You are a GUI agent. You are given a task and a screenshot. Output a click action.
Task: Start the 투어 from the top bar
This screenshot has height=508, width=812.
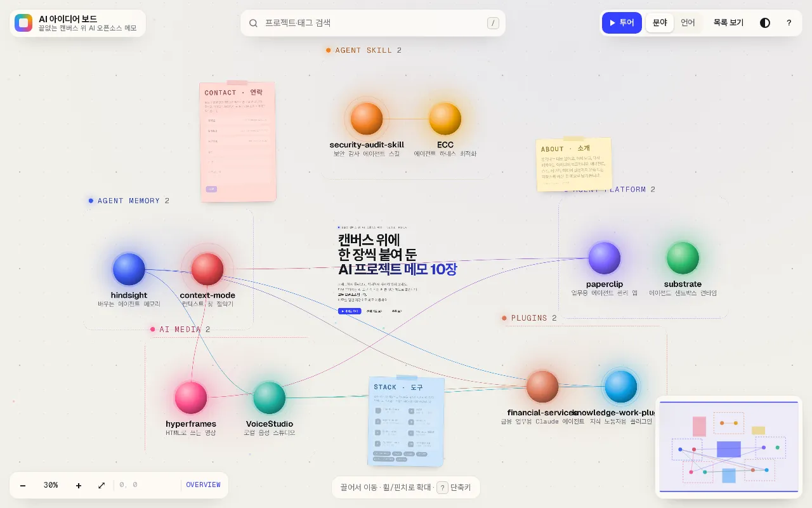622,23
